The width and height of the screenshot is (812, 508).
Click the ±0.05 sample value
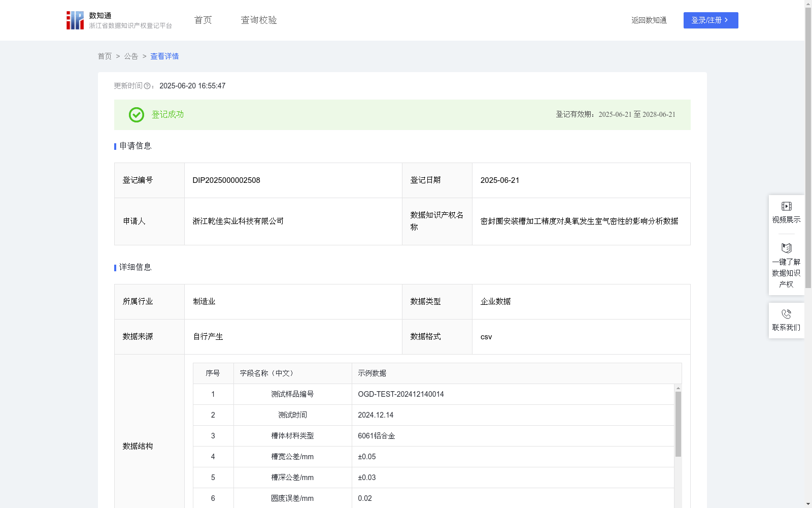click(367, 457)
